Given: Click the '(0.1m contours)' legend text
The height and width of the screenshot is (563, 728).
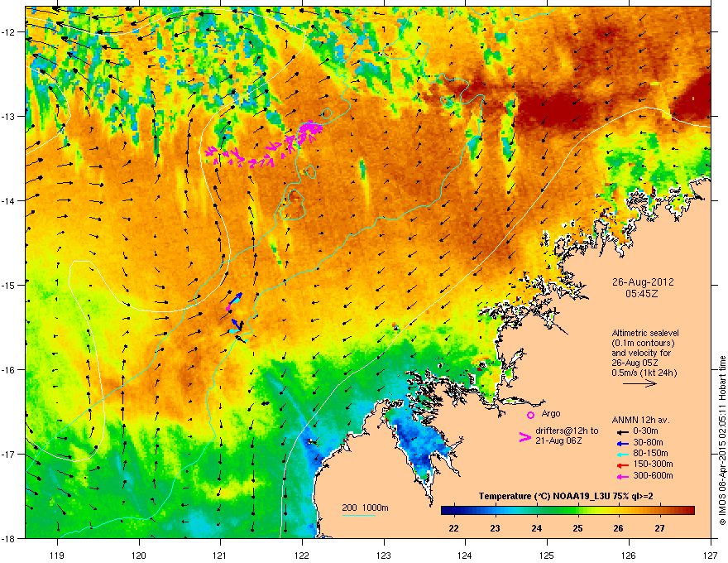Looking at the screenshot, I should [643, 344].
